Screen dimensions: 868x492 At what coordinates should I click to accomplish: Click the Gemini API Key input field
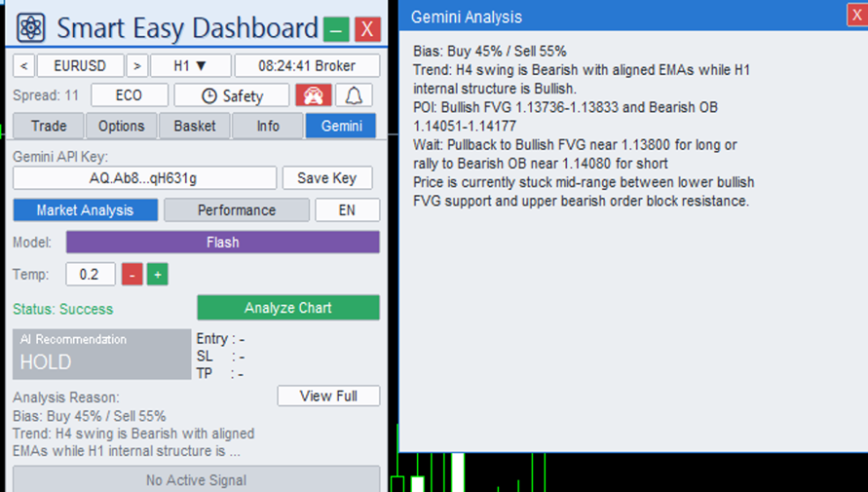(144, 178)
